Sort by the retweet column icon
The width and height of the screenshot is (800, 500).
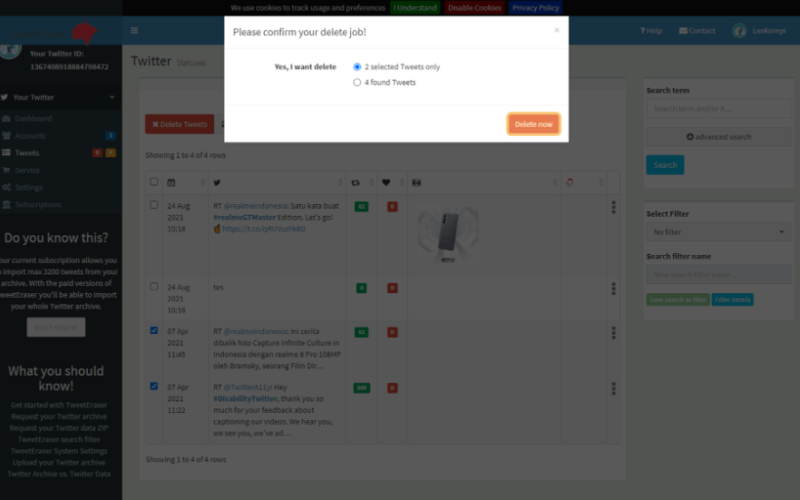(x=356, y=182)
